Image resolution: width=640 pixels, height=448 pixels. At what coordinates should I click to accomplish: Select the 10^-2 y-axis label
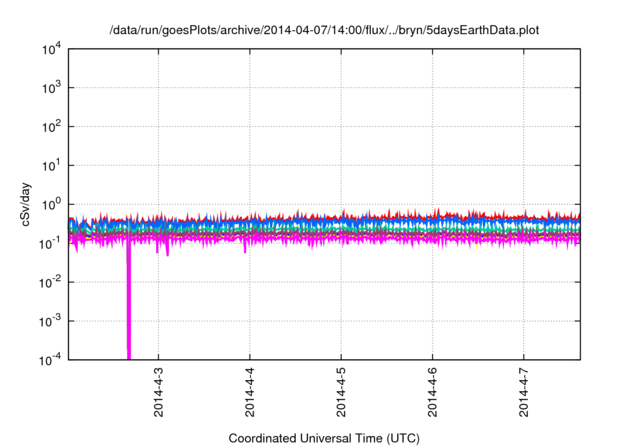[50, 283]
